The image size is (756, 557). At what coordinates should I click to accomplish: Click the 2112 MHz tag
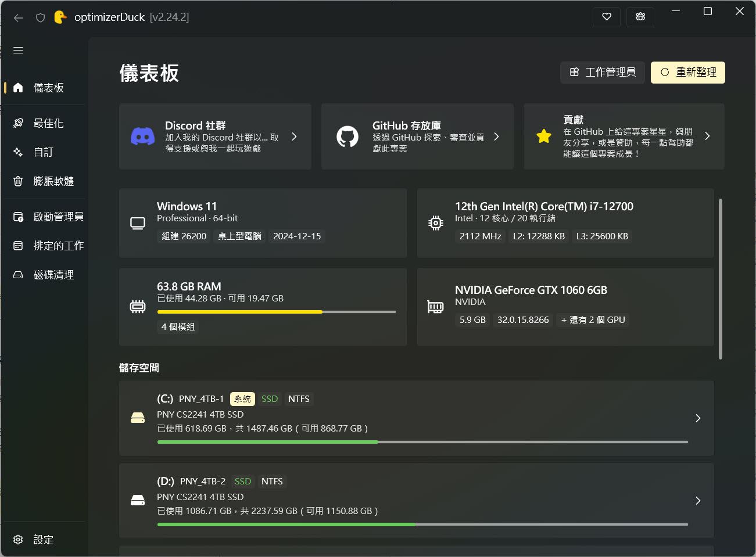tap(481, 236)
